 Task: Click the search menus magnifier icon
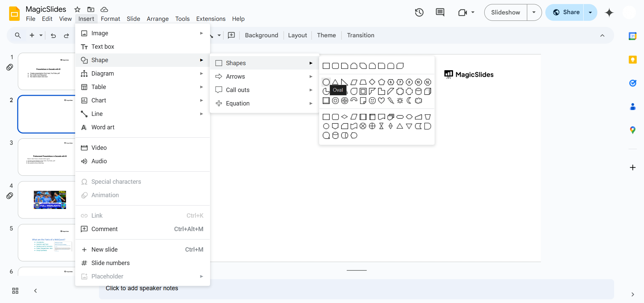[x=18, y=35]
